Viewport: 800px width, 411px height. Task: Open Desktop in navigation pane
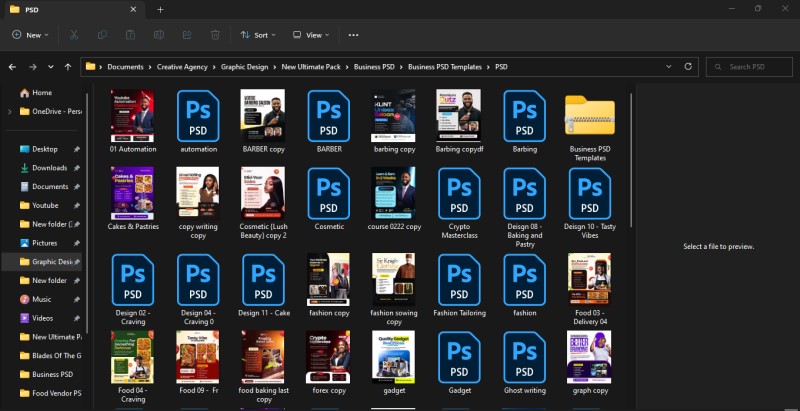click(x=44, y=149)
